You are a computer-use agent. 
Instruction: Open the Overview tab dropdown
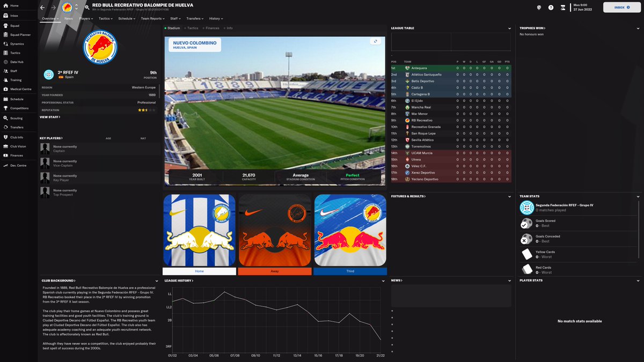click(x=50, y=18)
